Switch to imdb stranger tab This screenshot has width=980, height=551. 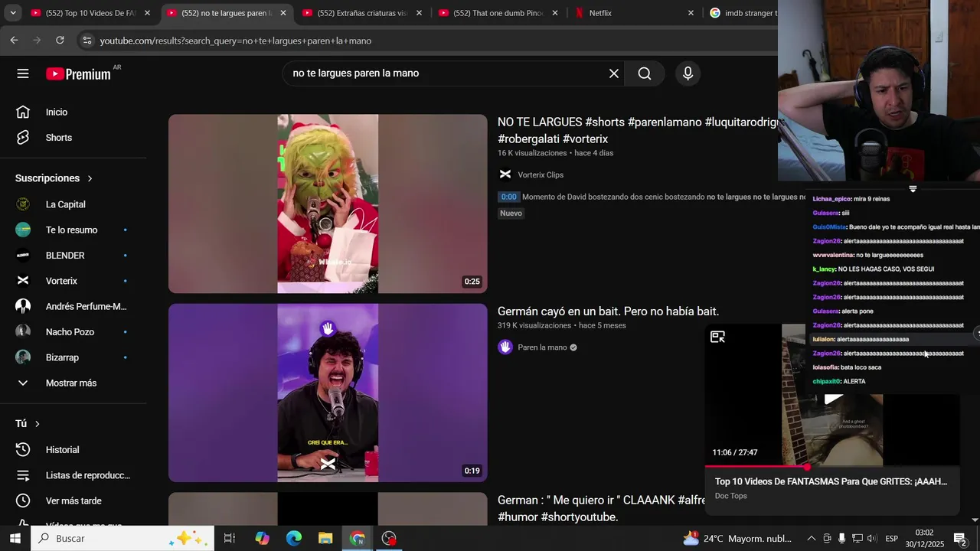(743, 13)
